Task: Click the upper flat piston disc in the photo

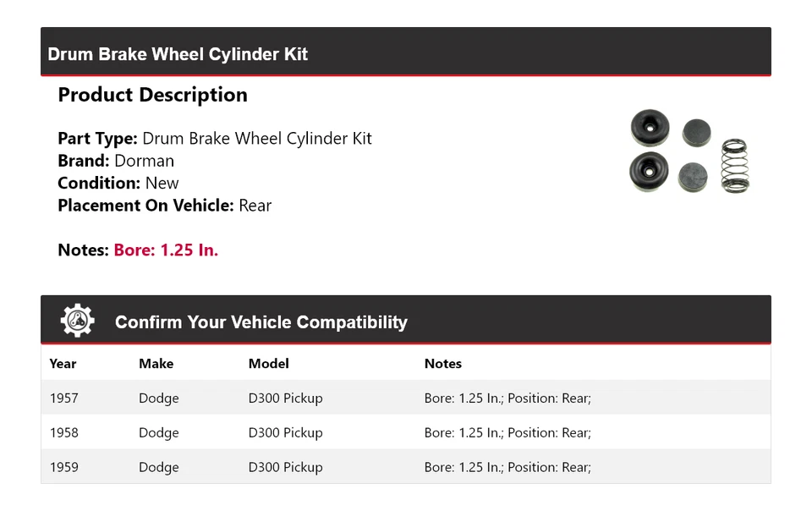Action: [696, 132]
